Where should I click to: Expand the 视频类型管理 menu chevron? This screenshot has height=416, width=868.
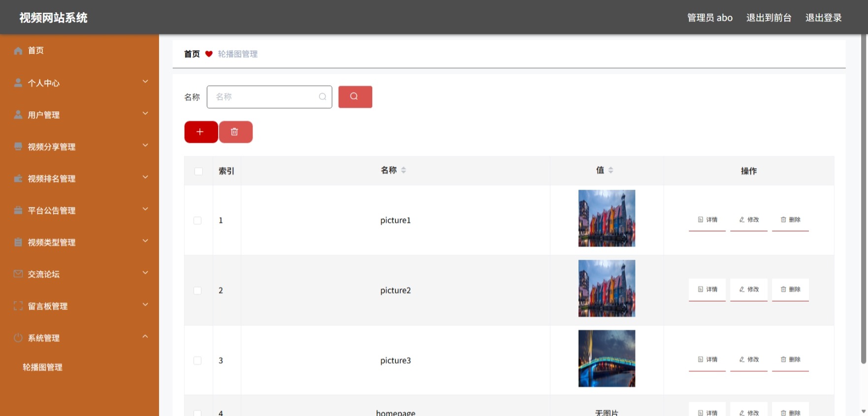[145, 241]
